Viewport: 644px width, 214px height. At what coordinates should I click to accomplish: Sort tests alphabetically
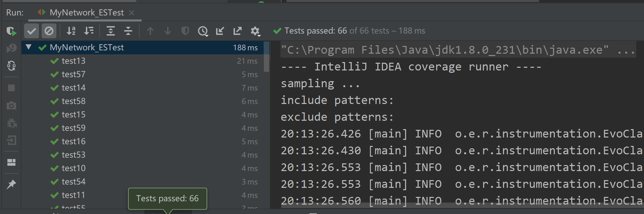[71, 31]
